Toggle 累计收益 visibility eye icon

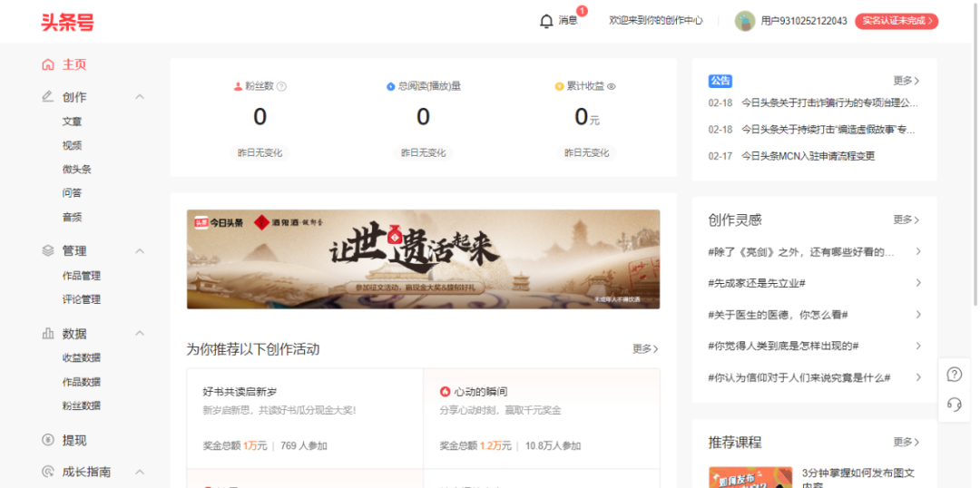612,87
